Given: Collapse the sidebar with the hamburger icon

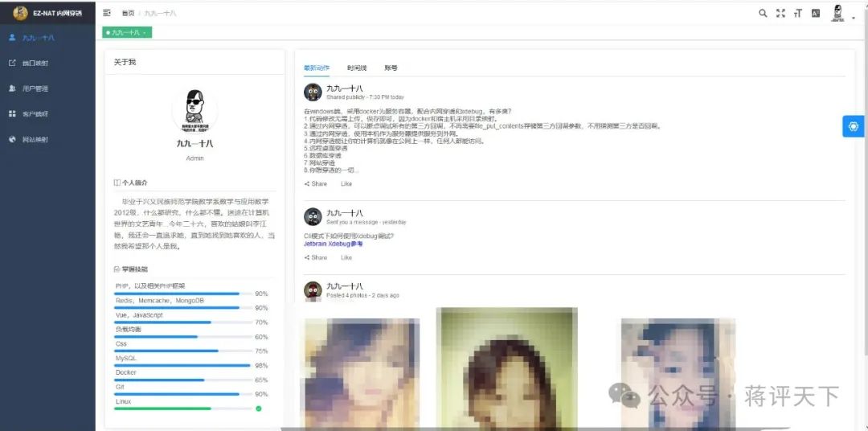Looking at the screenshot, I should [107, 13].
